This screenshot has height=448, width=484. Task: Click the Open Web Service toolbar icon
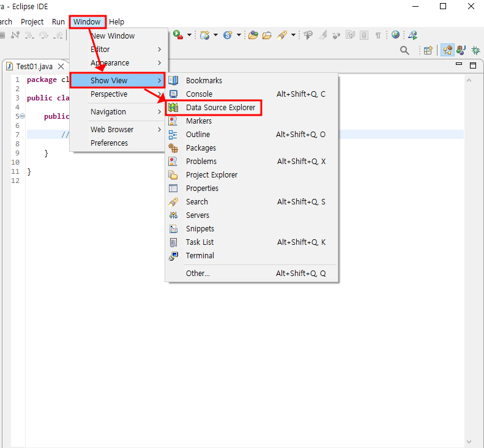[412, 35]
